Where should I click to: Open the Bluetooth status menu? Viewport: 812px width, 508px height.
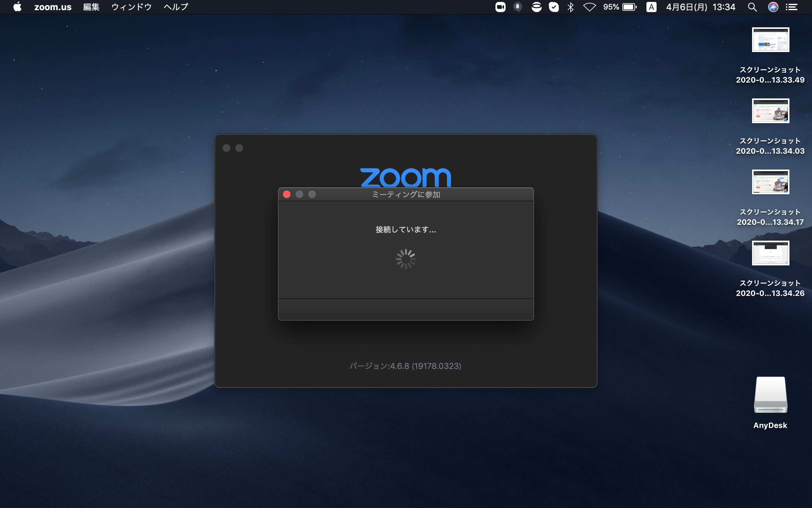coord(570,7)
